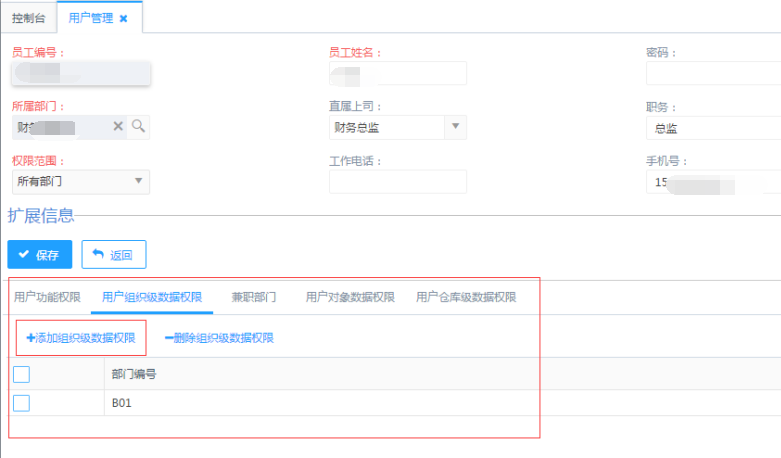
Task: Click the 工作电话 input field
Action: point(397,181)
